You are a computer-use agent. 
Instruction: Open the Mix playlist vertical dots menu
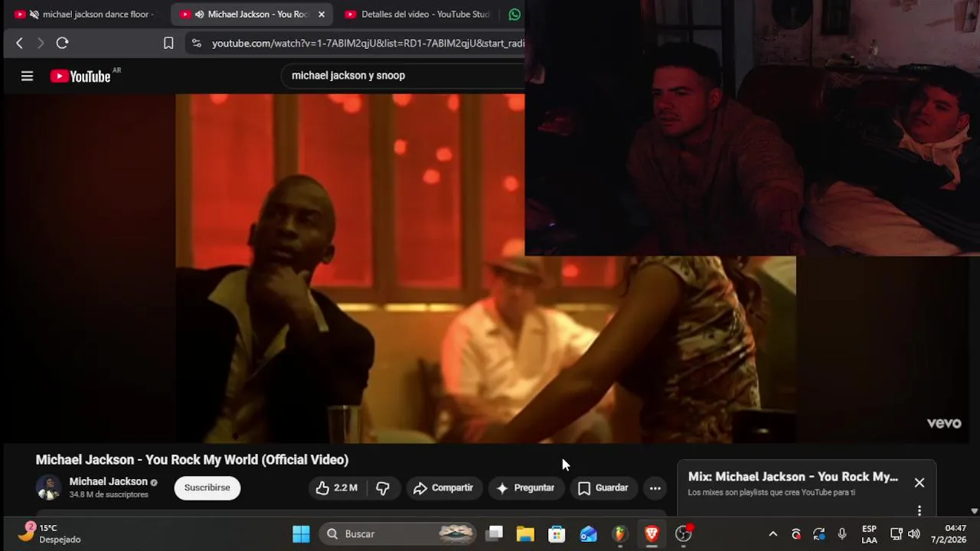click(x=920, y=510)
